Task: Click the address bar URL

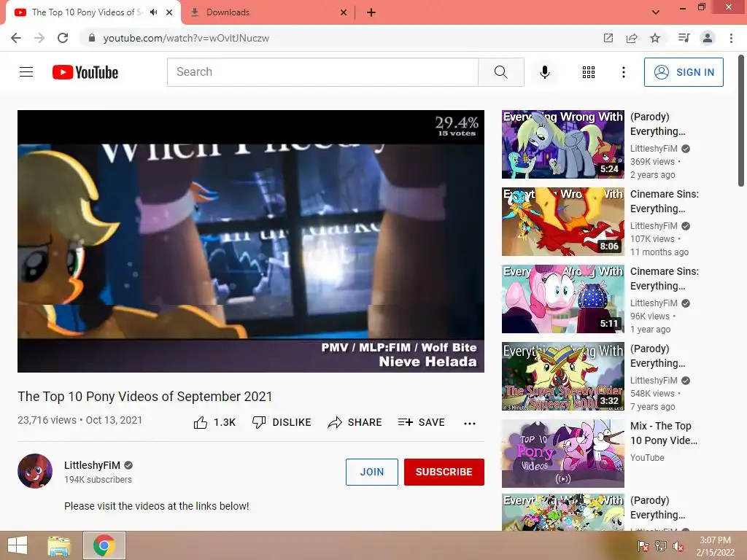Action: [186, 38]
